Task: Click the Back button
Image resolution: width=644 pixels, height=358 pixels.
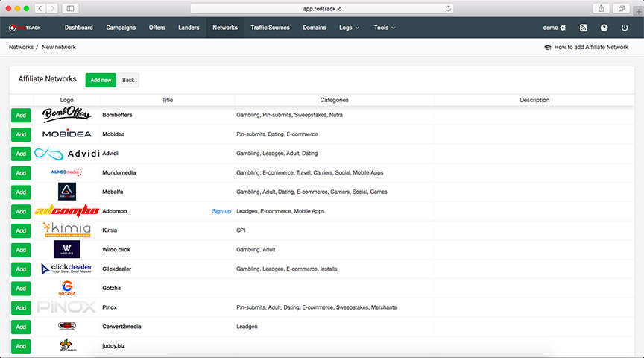Action: click(128, 80)
